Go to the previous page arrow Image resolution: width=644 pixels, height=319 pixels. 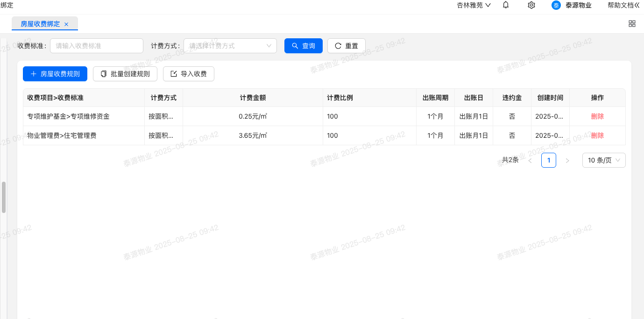530,161
